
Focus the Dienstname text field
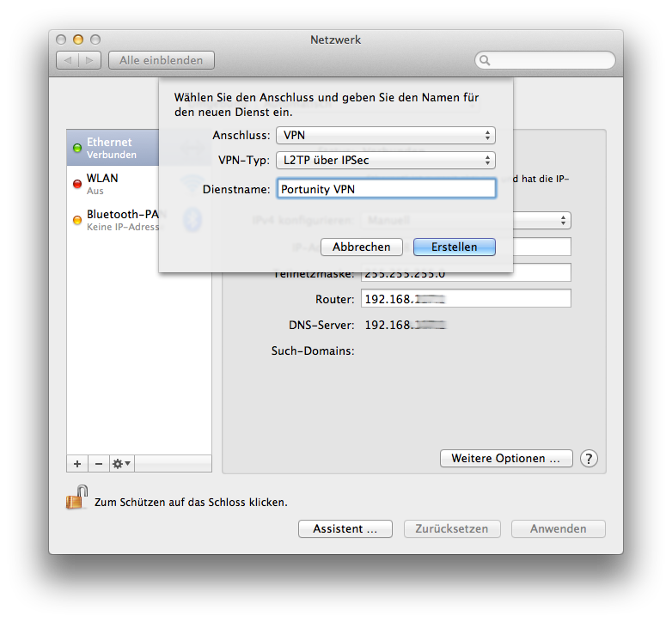[386, 189]
